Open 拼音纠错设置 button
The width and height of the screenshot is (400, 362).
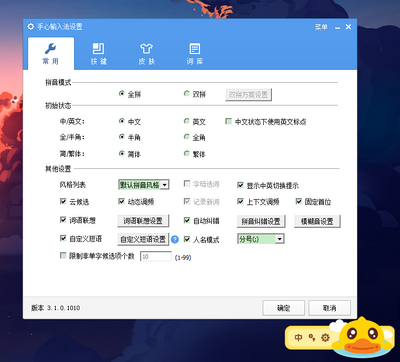[x=261, y=221]
